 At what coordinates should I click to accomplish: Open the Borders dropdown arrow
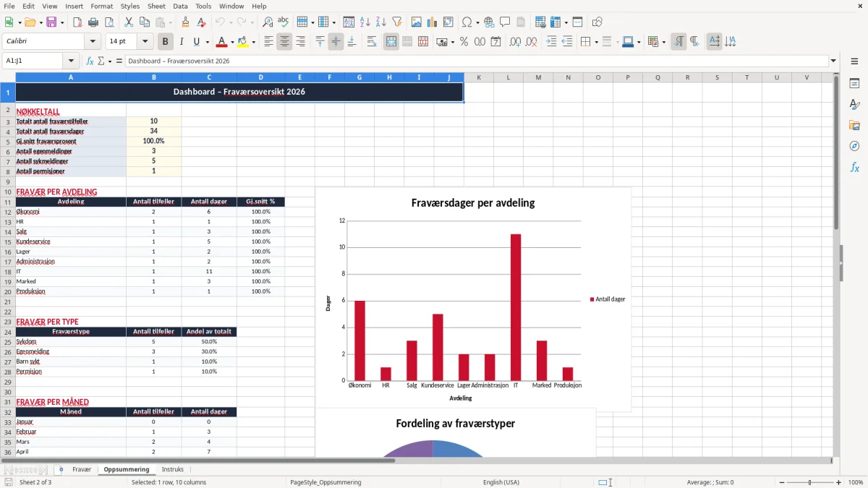click(596, 42)
